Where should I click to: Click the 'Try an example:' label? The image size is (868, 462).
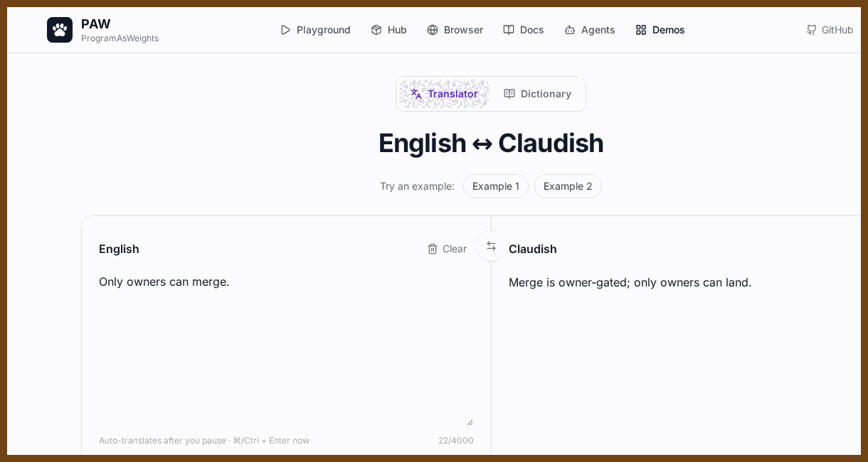(x=417, y=186)
